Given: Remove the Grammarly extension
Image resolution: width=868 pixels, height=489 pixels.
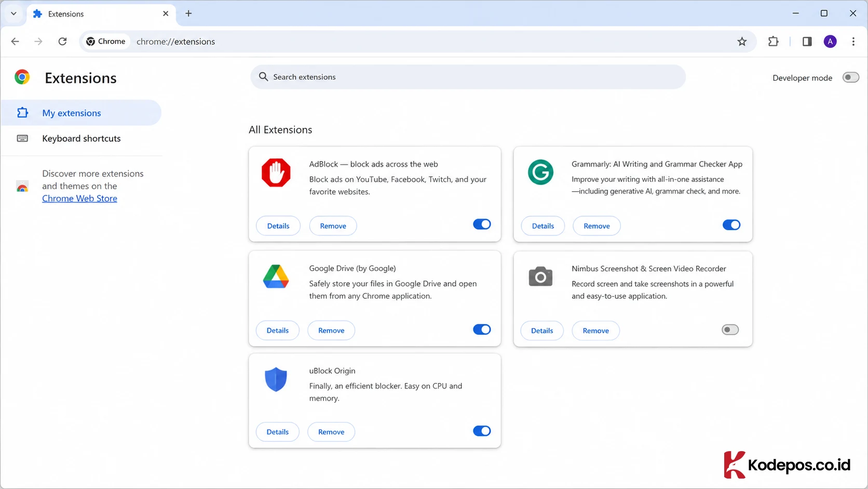Looking at the screenshot, I should [x=596, y=226].
